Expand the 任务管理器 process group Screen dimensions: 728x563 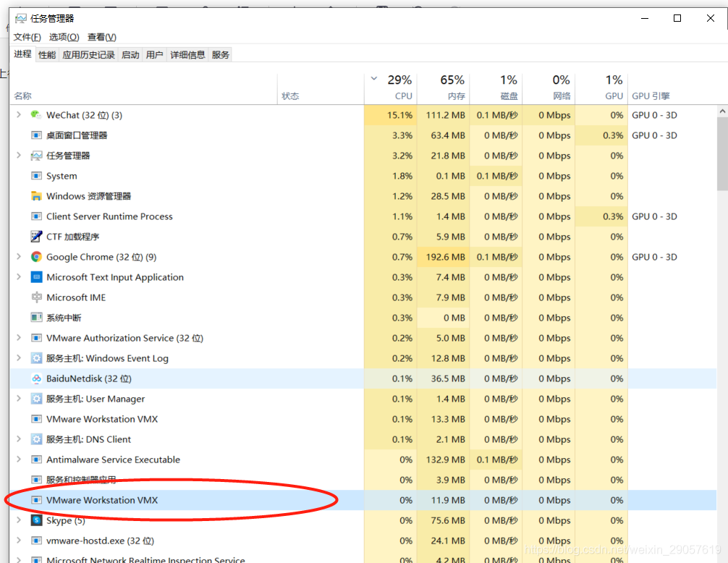coord(19,156)
